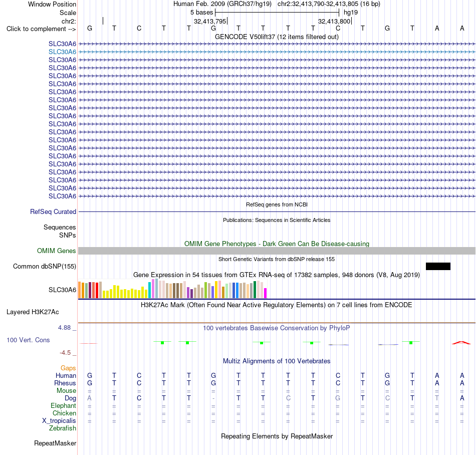Viewport: 476px width, 455px height.
Task: Select the Dog alignment row label
Action: 70,398
